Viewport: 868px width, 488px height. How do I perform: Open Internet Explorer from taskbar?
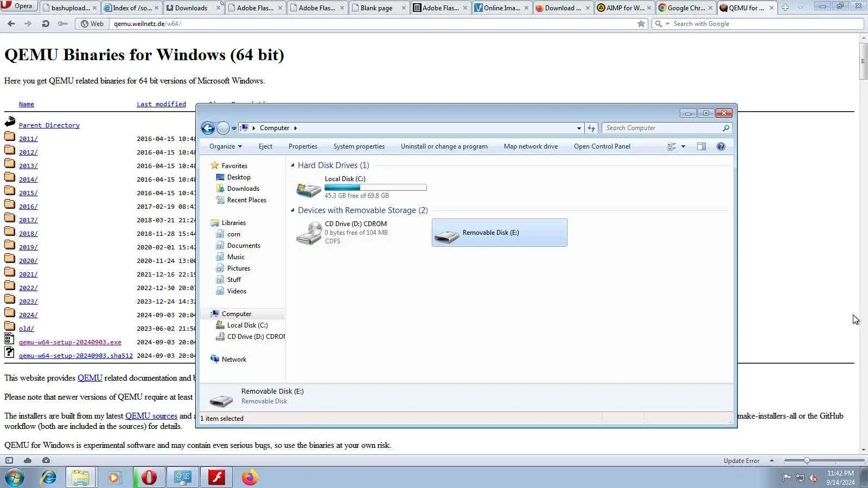(x=49, y=478)
